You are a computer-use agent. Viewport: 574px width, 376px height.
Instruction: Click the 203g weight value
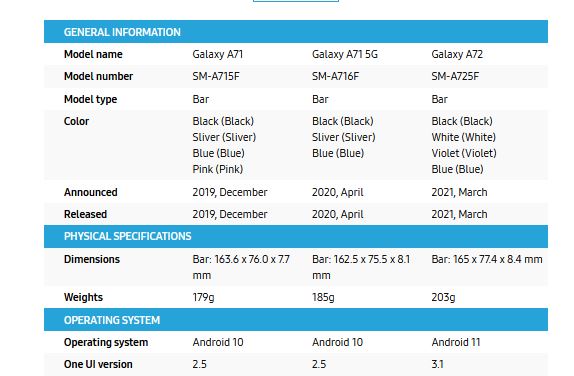tap(443, 297)
